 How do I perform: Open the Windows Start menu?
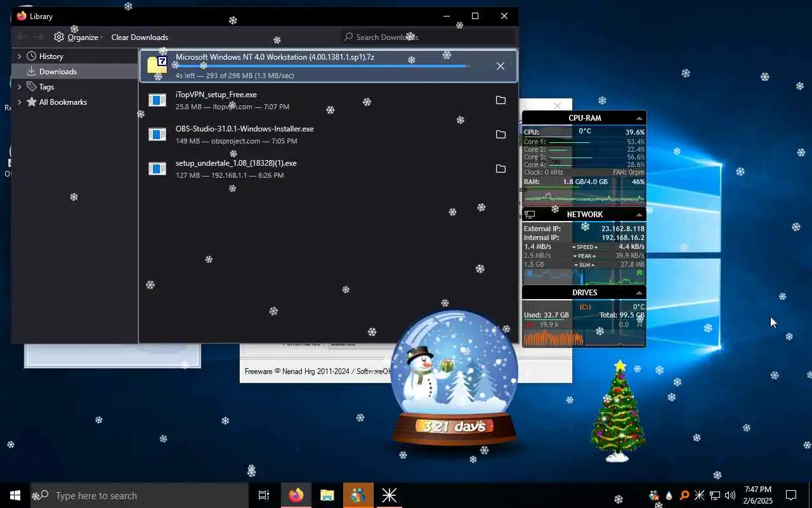(15, 495)
